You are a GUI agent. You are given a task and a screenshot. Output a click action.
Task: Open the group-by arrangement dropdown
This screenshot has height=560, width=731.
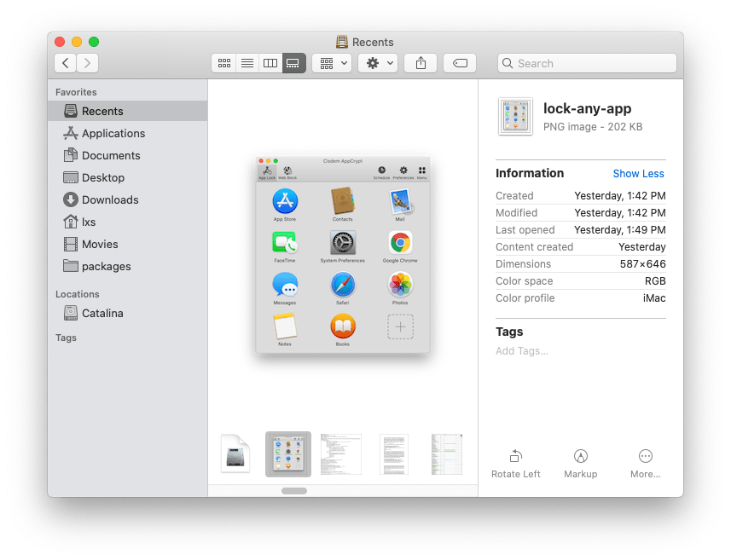333,63
